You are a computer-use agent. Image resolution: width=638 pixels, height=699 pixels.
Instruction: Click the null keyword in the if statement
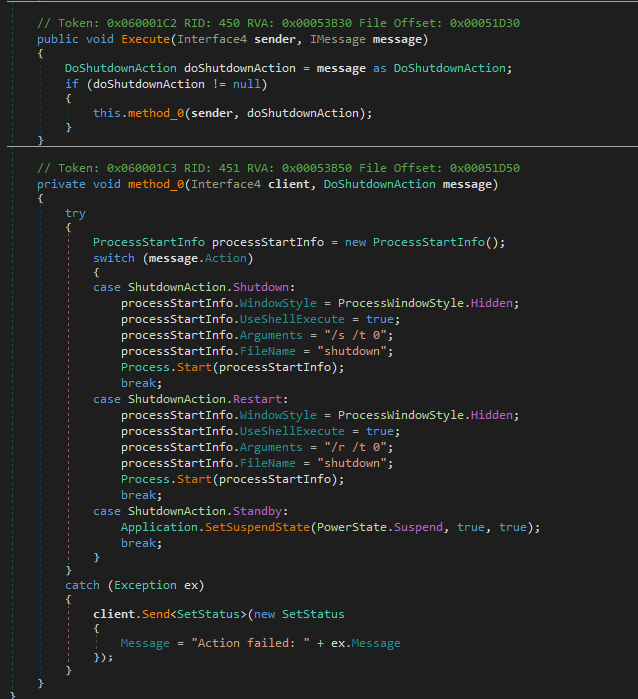coord(247,84)
